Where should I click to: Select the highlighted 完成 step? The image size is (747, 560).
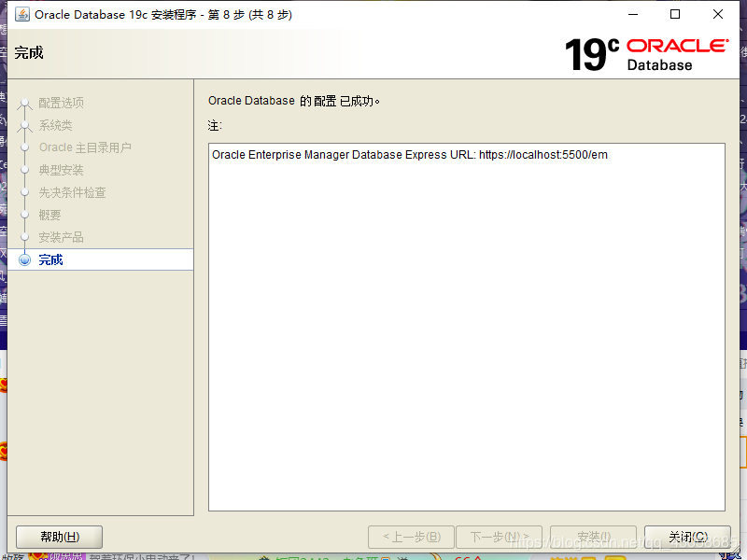101,259
